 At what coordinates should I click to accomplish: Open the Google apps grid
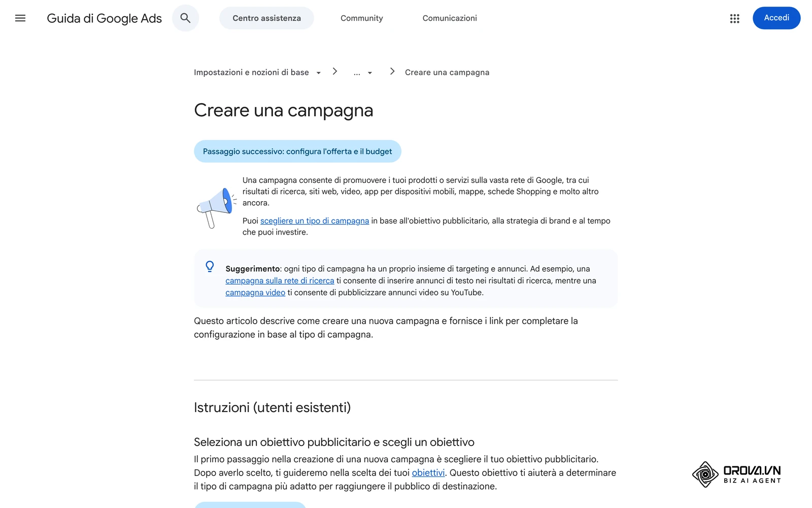(734, 18)
